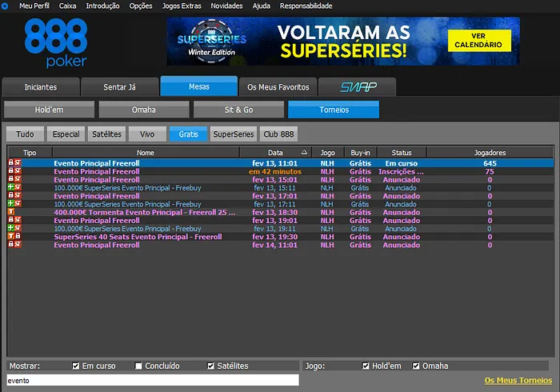Open the Ajuda menu
The image size is (560, 392).
262,6
